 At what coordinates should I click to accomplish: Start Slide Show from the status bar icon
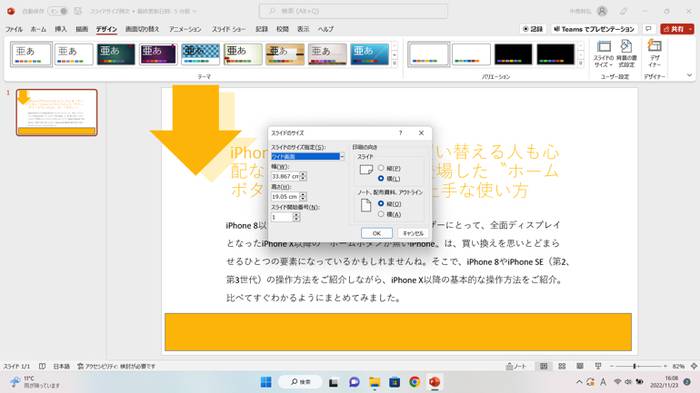[x=598, y=366]
